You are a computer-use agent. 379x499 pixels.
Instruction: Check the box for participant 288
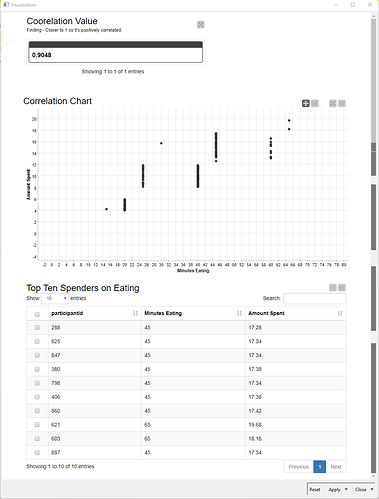click(37, 327)
